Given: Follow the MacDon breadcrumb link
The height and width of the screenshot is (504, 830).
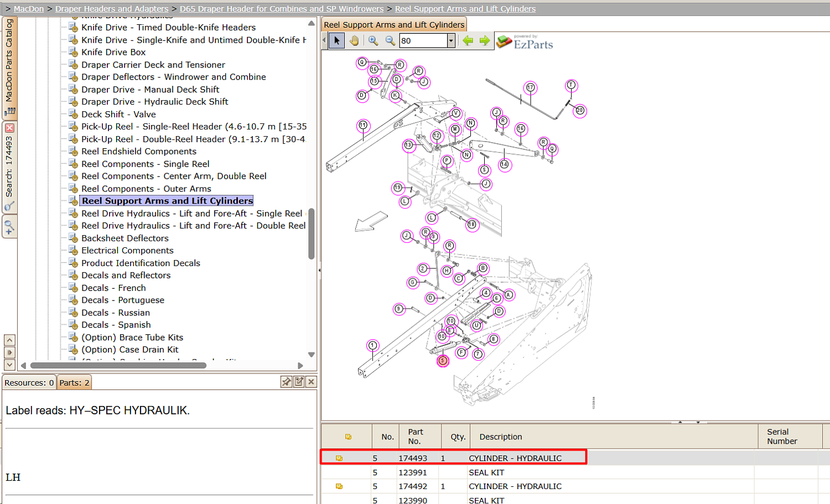Looking at the screenshot, I should (29, 9).
